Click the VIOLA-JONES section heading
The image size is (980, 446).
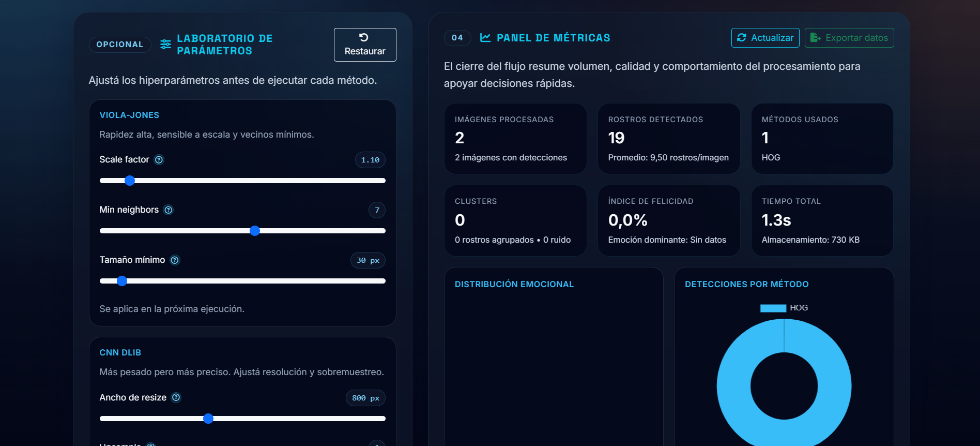coord(129,115)
